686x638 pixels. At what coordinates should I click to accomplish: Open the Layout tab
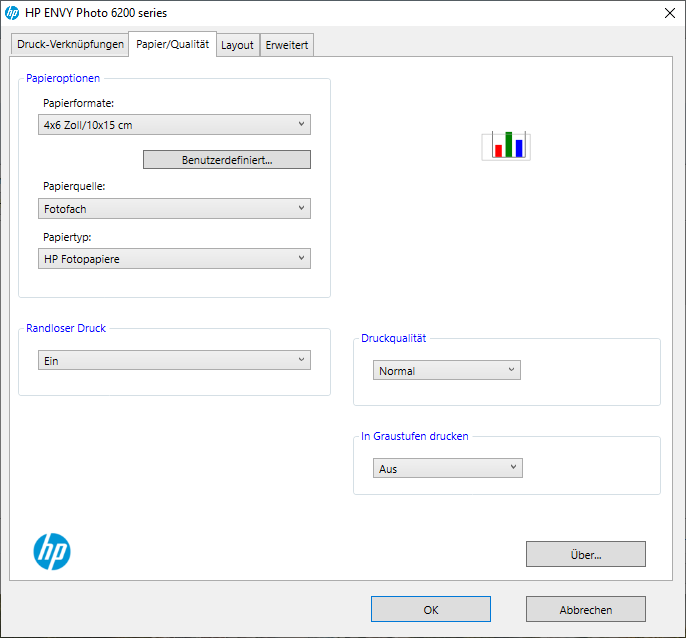pyautogui.click(x=238, y=45)
